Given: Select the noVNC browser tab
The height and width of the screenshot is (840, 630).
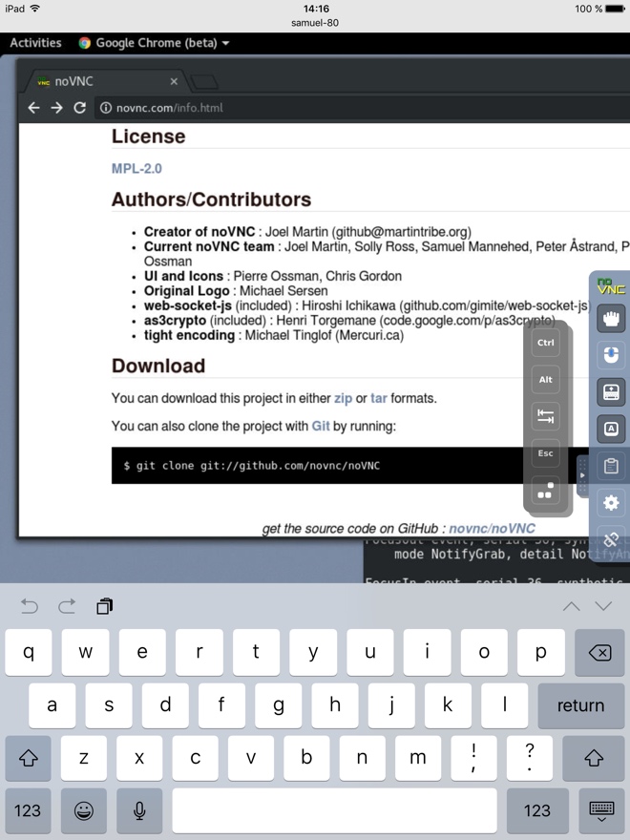Looking at the screenshot, I should 104,81.
